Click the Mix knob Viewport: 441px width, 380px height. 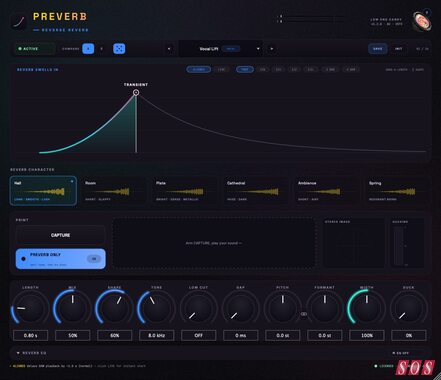pyautogui.click(x=72, y=308)
